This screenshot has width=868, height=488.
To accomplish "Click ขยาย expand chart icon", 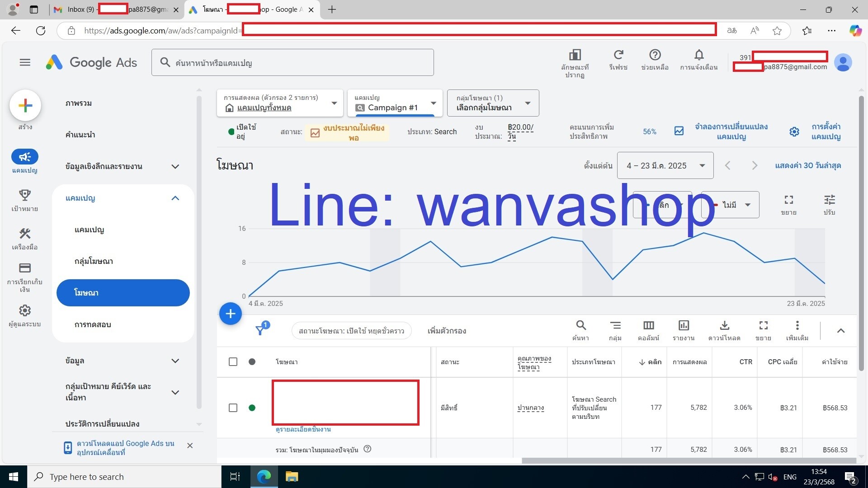I will [x=788, y=200].
